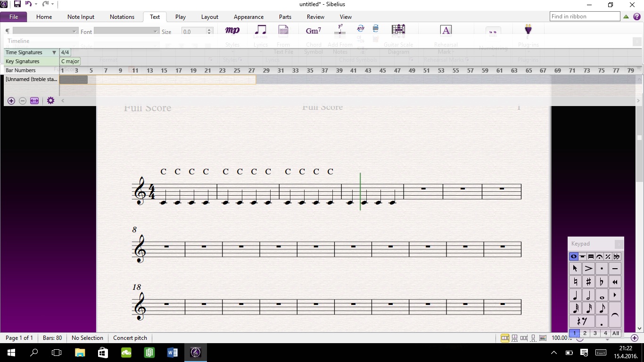Choose the quarter note on the Keypad
Image resolution: width=644 pixels, height=362 pixels.
[575, 295]
